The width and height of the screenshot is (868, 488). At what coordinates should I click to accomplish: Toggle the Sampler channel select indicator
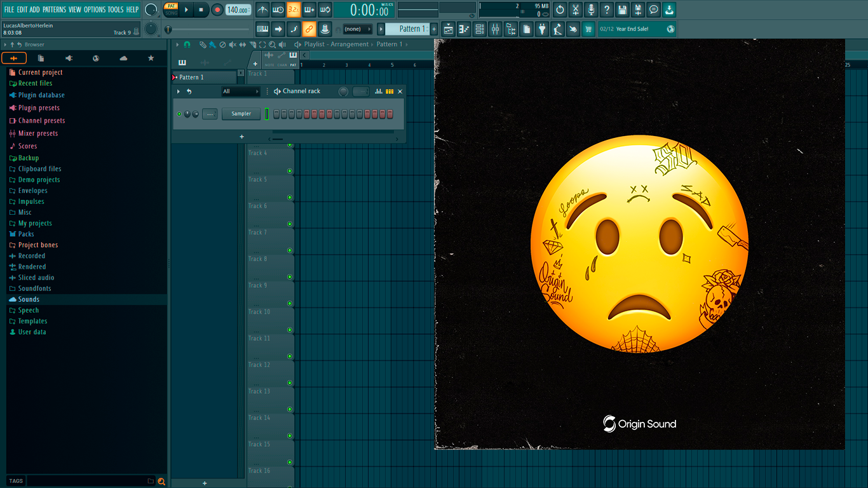(267, 114)
